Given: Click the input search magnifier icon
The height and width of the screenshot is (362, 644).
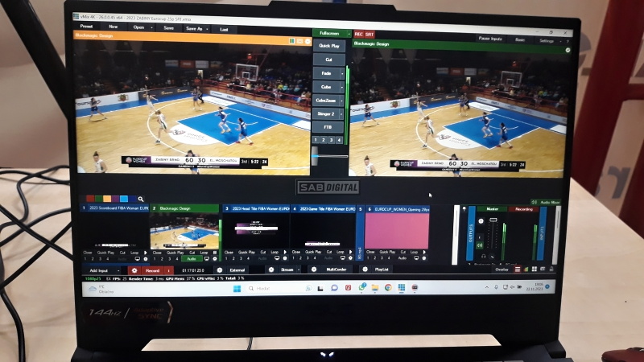Looking at the screenshot, I should coord(140,199).
